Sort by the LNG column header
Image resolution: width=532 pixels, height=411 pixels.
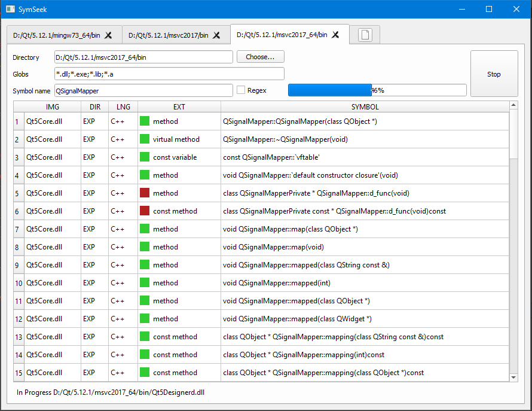tap(123, 106)
